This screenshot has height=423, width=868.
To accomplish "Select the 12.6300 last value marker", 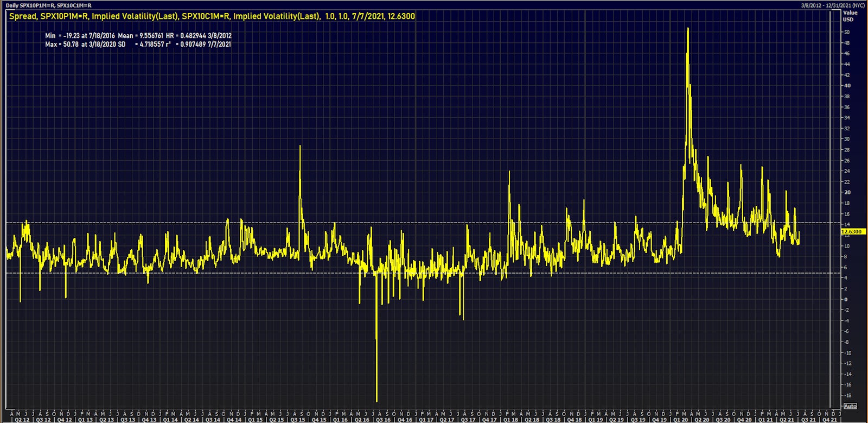I will [853, 231].
